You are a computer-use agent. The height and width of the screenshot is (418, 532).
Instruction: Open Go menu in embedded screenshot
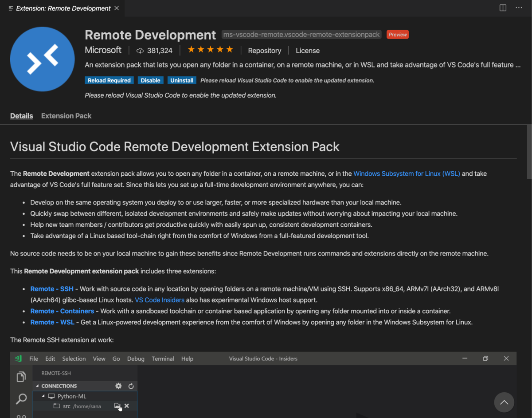(x=116, y=359)
